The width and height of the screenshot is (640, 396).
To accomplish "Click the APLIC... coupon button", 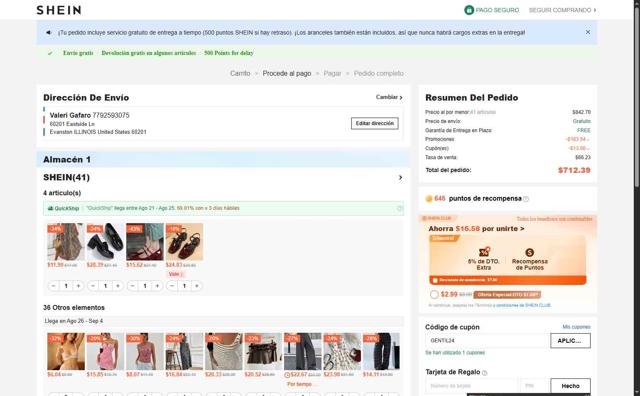I will coord(570,340).
